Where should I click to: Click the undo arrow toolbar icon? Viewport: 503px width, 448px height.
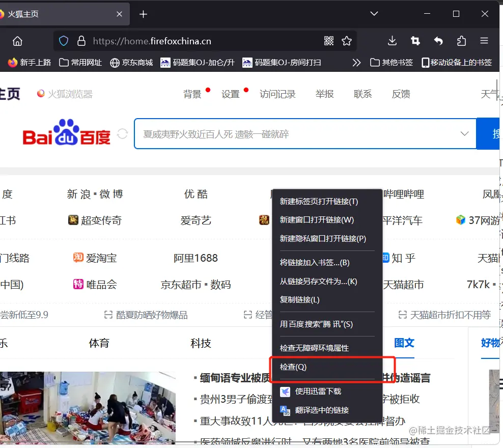pos(438,41)
